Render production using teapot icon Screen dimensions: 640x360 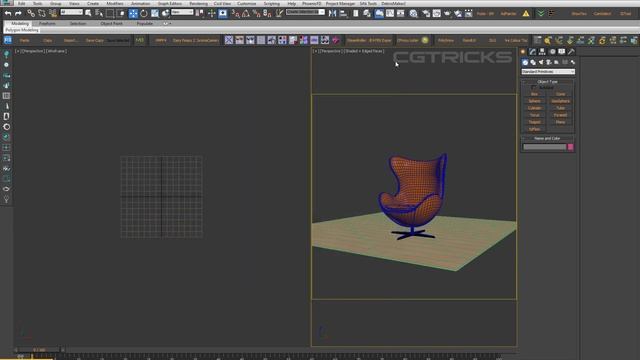tap(447, 13)
